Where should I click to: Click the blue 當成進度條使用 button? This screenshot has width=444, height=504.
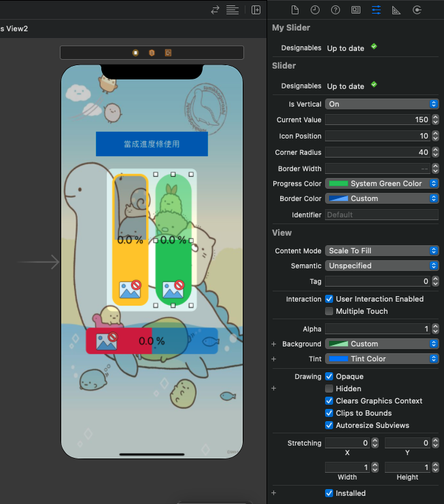tap(152, 144)
